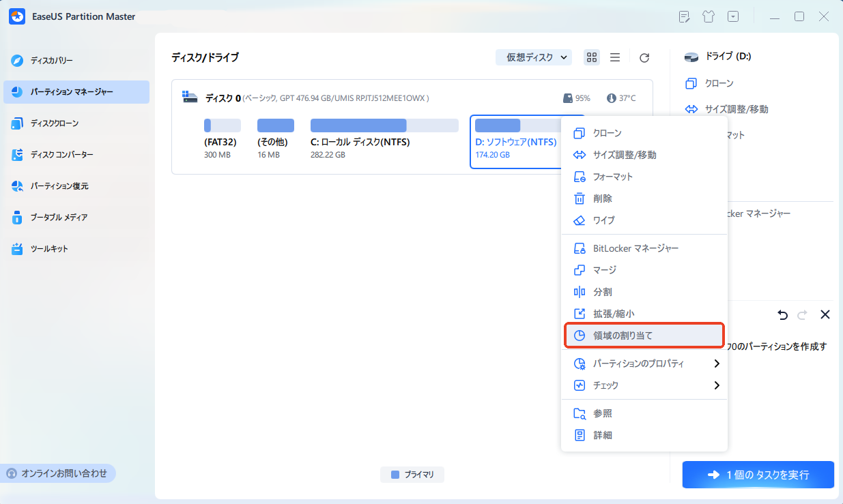Viewport: 843px width, 504px height.
Task: Select パーティション マネージャー in the sidebar
Action: pyautogui.click(x=76, y=92)
